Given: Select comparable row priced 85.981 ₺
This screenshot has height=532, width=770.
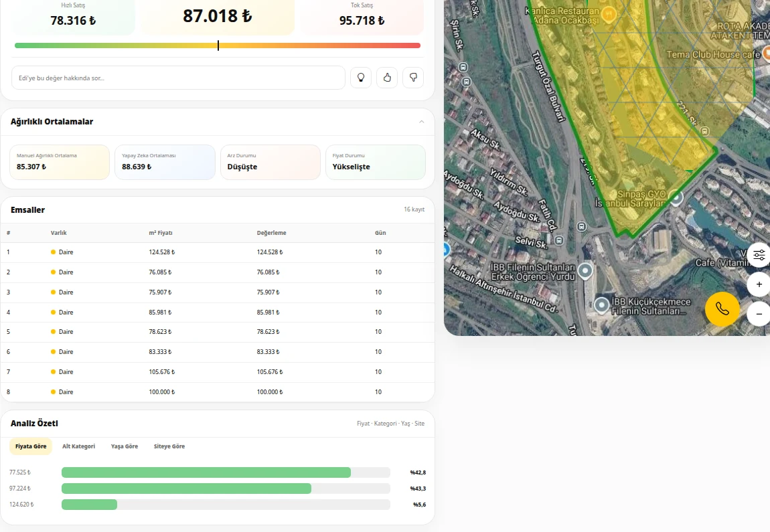Looking at the screenshot, I should tap(218, 312).
